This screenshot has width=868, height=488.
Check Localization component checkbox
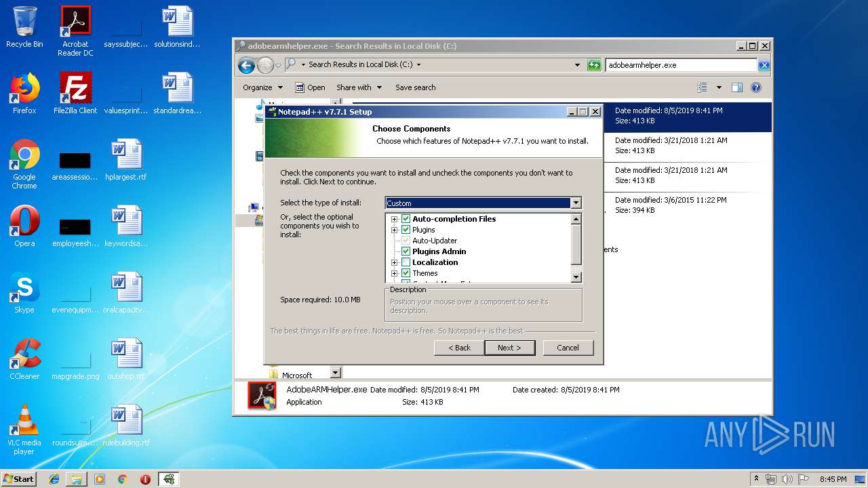coord(406,262)
